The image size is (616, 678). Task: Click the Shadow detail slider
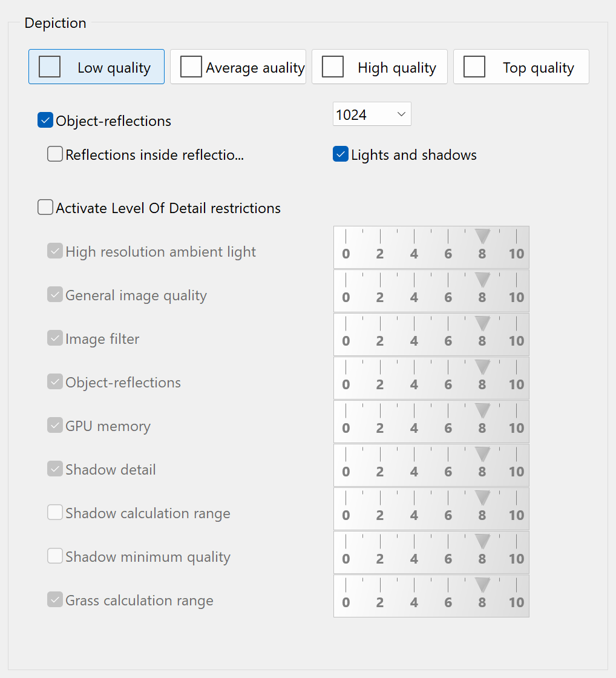pos(431,466)
